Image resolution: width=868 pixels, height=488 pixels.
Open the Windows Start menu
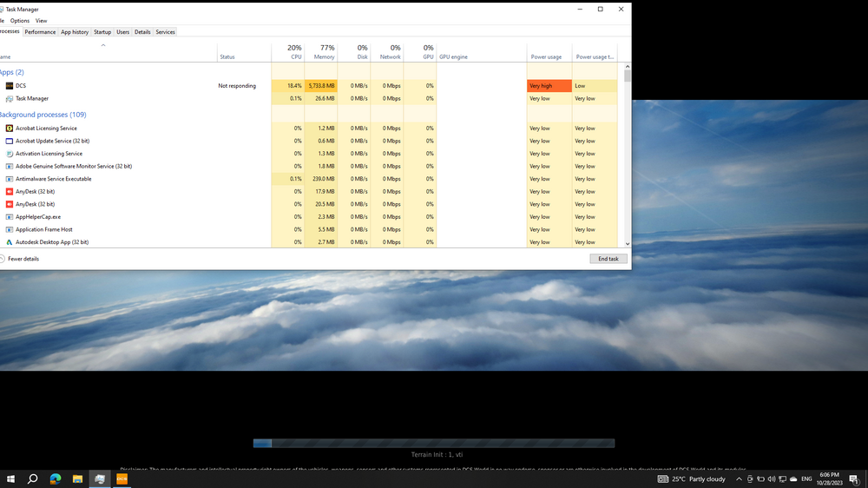click(x=10, y=478)
